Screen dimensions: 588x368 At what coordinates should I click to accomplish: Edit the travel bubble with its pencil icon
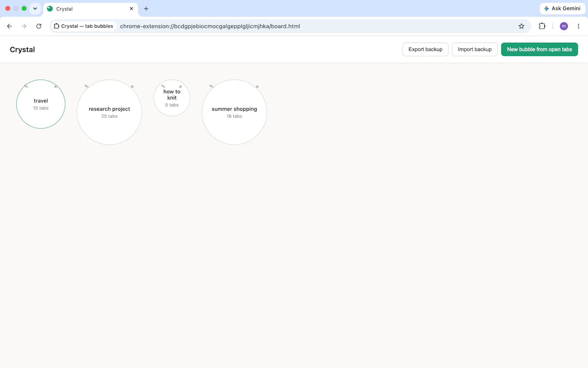point(26,86)
